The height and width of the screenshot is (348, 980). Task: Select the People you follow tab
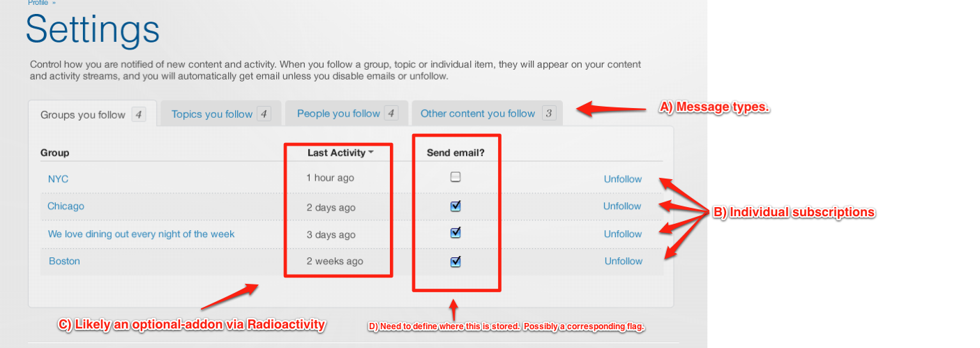[338, 114]
